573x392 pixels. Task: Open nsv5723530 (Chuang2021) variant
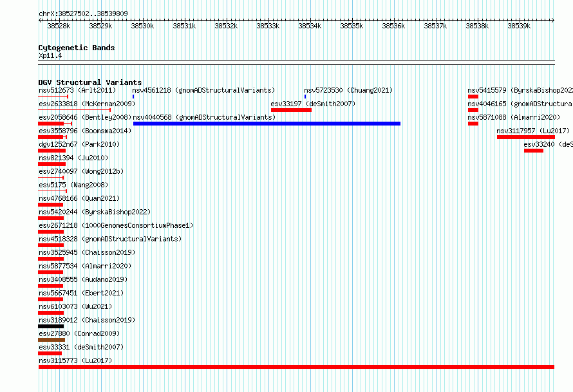point(348,90)
